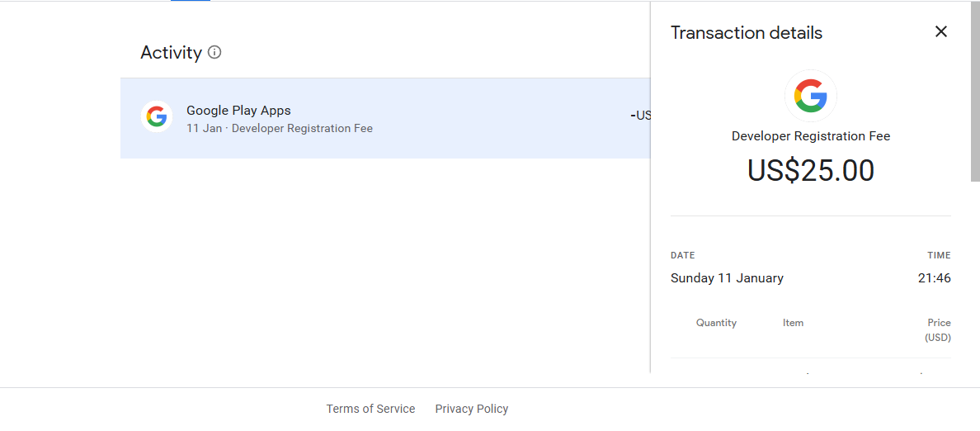The width and height of the screenshot is (980, 431).
Task: Click the Activity heading text
Action: click(x=171, y=53)
